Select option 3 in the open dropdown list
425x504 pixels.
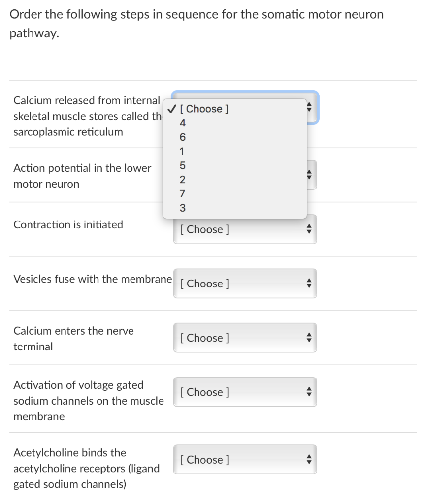[x=182, y=208]
